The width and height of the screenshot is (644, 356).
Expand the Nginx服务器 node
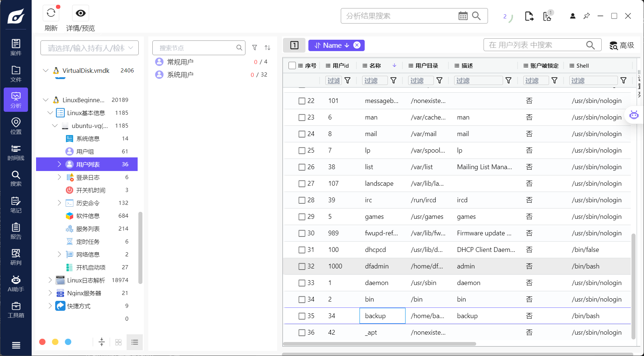[50, 293]
